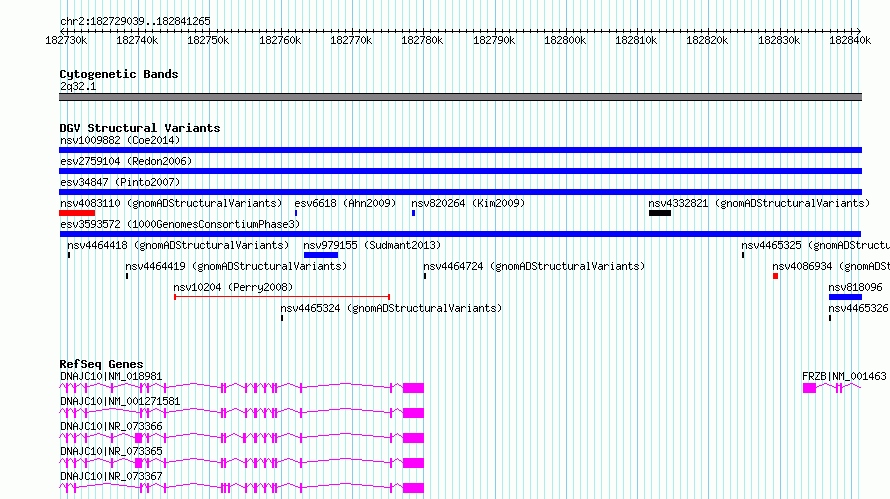Viewport: 890px width, 499px height.
Task: Open the nsv4465325 variant label
Action: click(x=815, y=245)
